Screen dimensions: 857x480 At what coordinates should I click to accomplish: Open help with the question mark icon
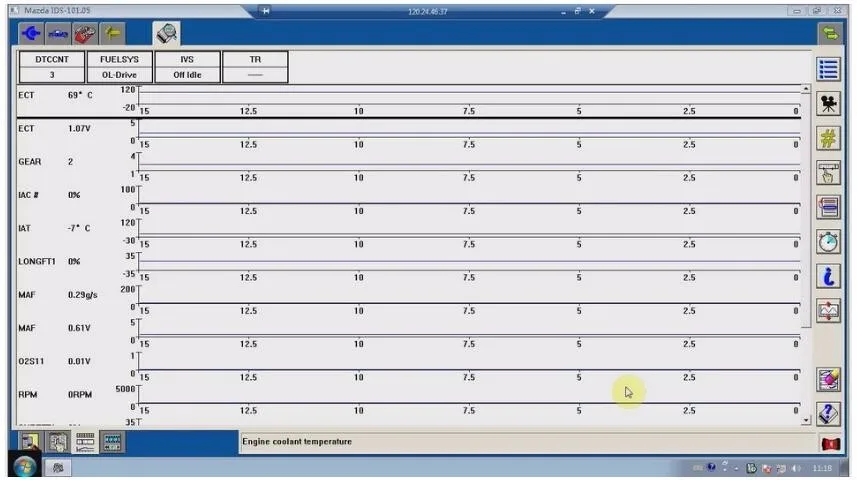pos(828,414)
